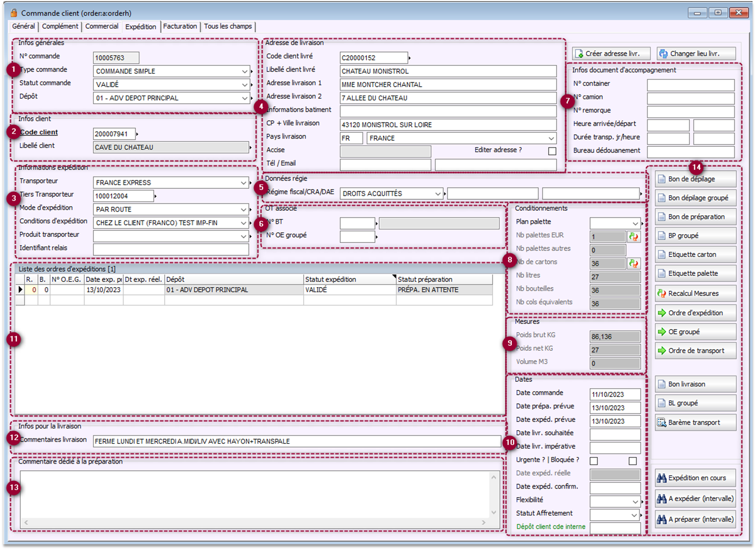Click the Créer adresse livr. button
The height and width of the screenshot is (550, 756).
(x=611, y=53)
